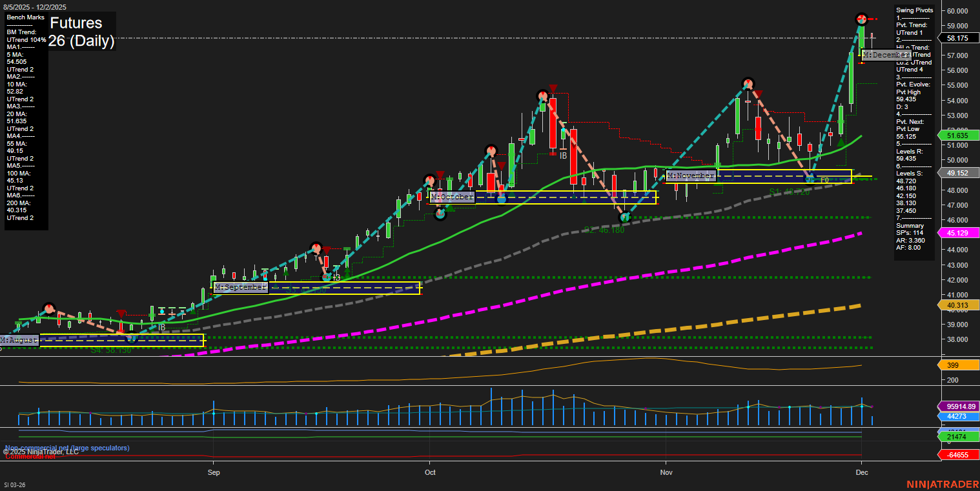
Task: Click the AR: 3.360 summary line
Action: click(x=909, y=240)
